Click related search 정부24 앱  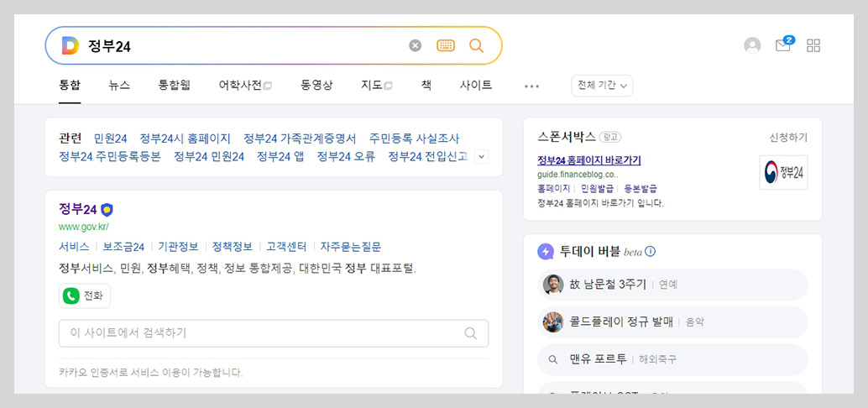(x=280, y=157)
